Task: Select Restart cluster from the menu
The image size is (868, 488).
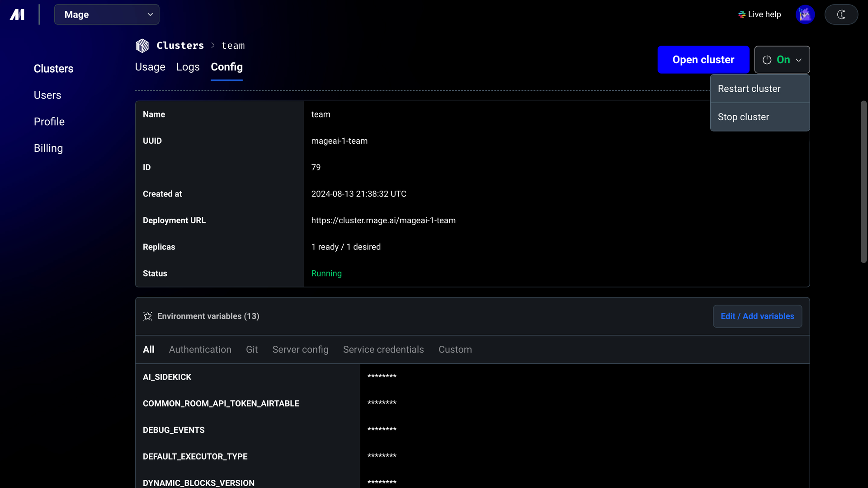Action: point(760,89)
